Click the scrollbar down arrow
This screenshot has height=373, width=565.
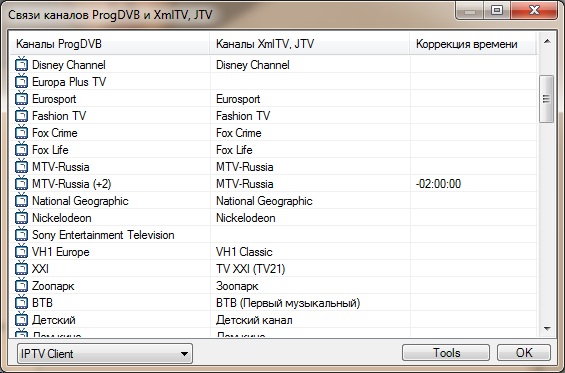pyautogui.click(x=547, y=329)
